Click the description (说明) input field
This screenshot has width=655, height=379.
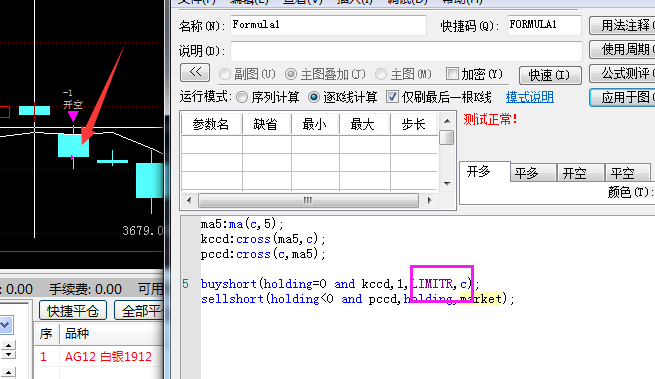click(406, 51)
